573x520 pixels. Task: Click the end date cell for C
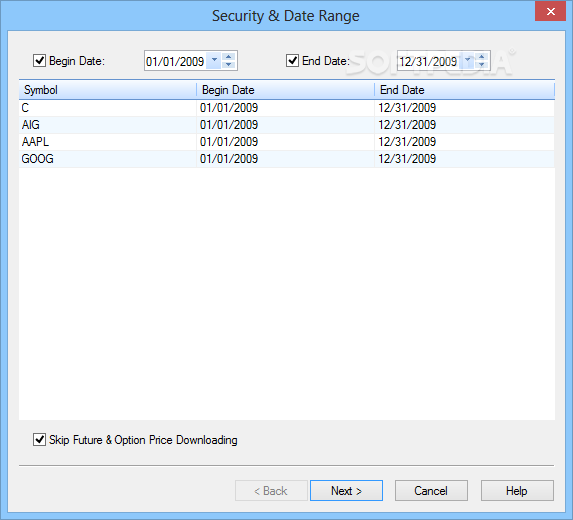464,108
